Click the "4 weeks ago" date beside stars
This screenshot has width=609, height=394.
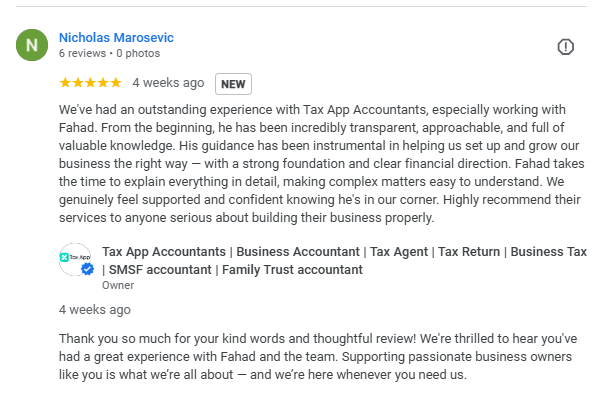coord(168,83)
